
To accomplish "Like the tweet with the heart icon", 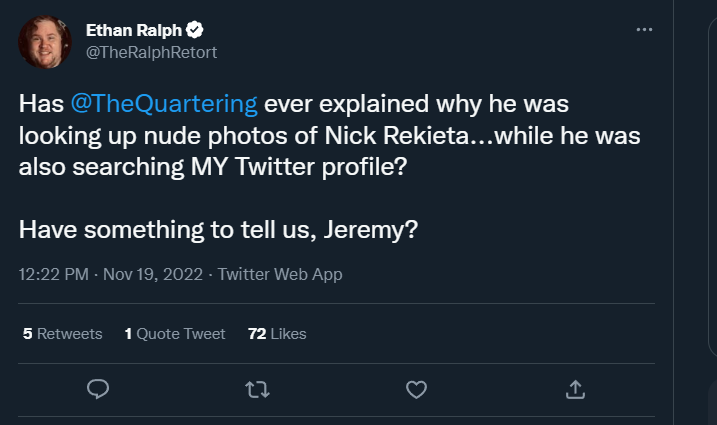I will click(416, 389).
